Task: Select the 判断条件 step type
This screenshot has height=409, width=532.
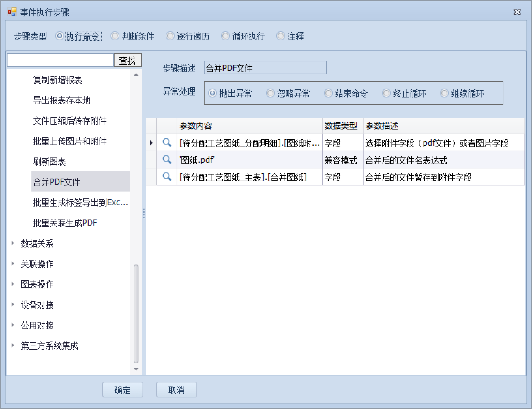Action: click(115, 36)
